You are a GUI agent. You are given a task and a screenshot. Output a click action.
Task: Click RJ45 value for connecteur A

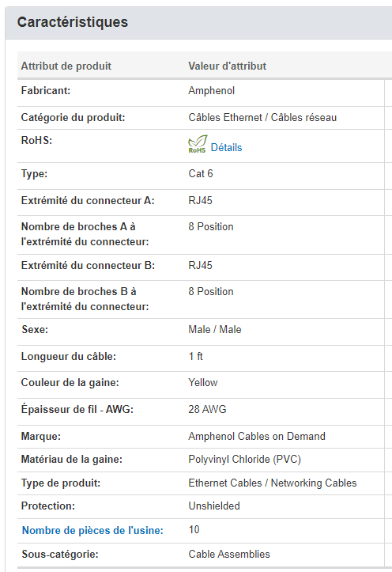coord(200,201)
